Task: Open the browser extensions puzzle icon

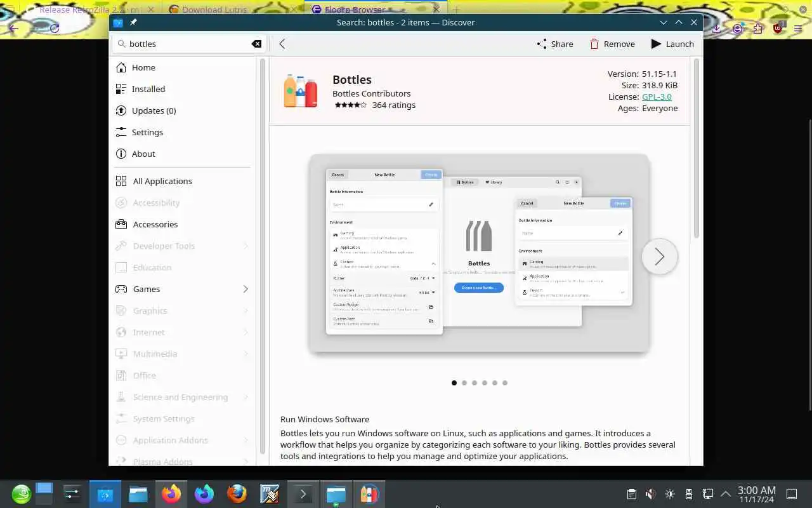Action: [x=758, y=29]
